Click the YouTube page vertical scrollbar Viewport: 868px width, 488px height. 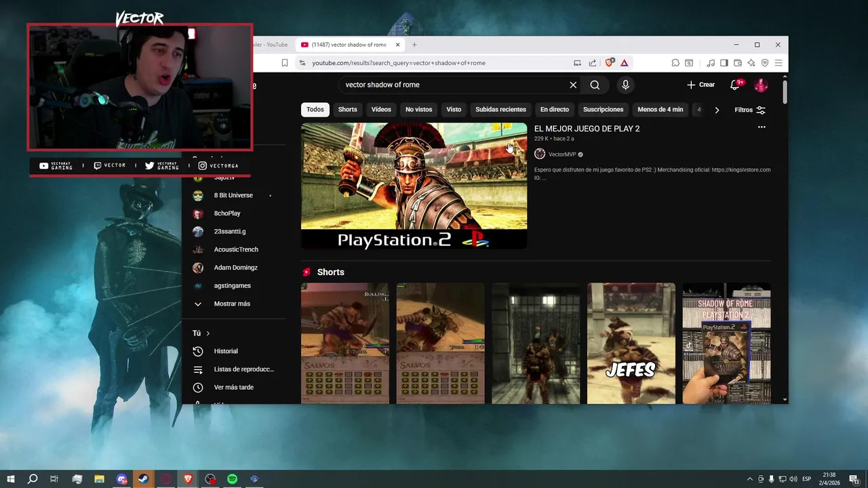click(785, 92)
